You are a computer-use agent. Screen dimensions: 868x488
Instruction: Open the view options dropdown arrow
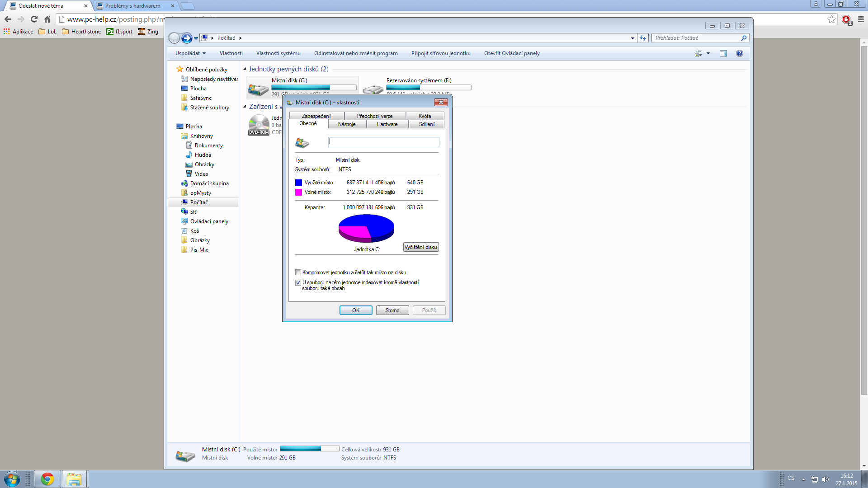tap(708, 53)
